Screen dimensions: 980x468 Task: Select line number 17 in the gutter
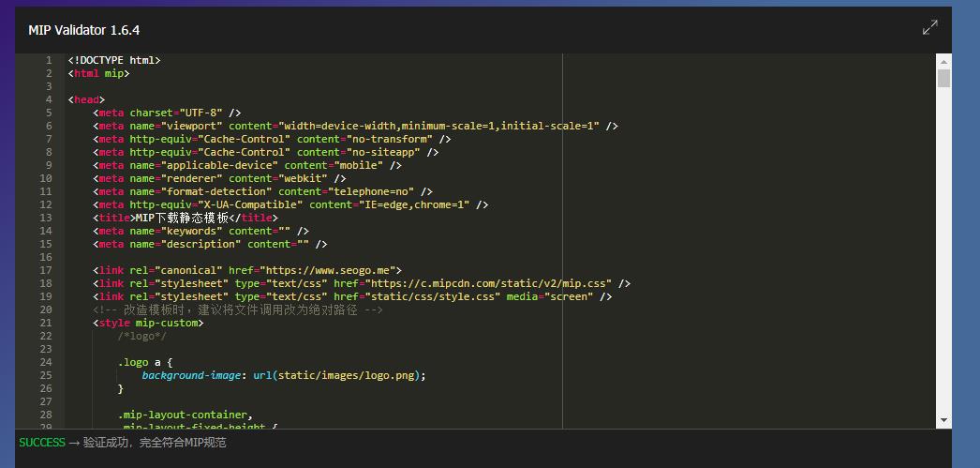point(46,270)
